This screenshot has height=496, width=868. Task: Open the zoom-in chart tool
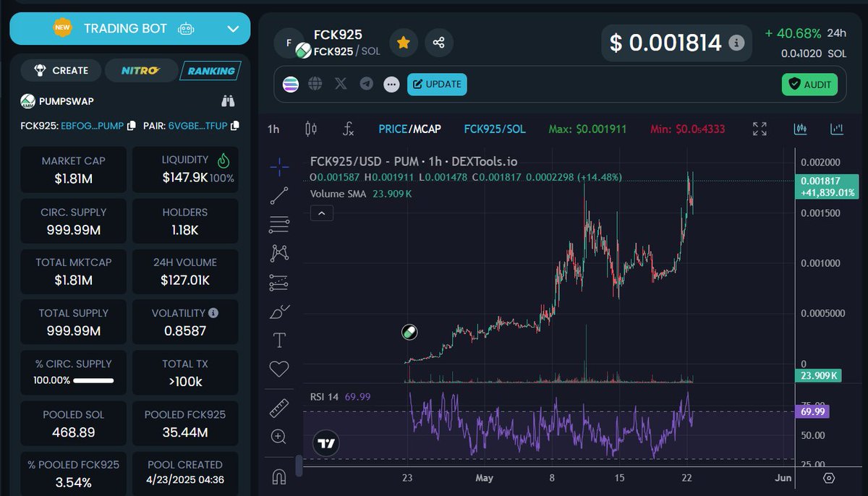tap(279, 437)
